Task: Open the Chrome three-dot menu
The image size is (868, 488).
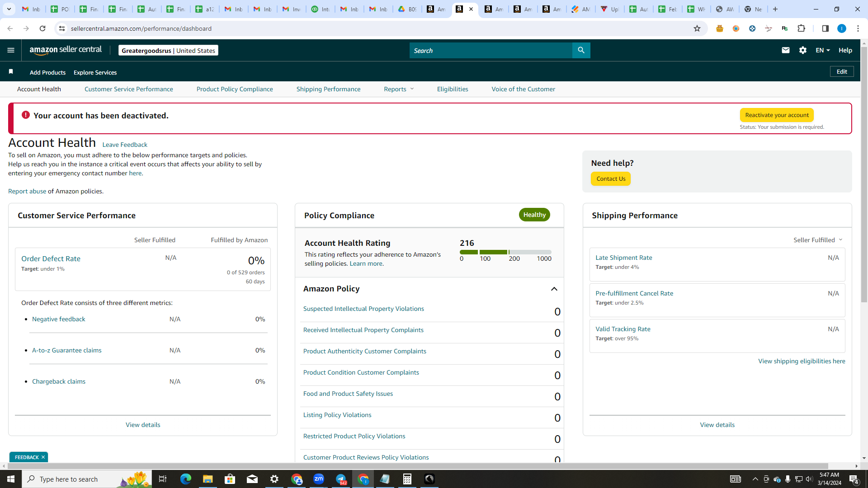Action: point(858,28)
